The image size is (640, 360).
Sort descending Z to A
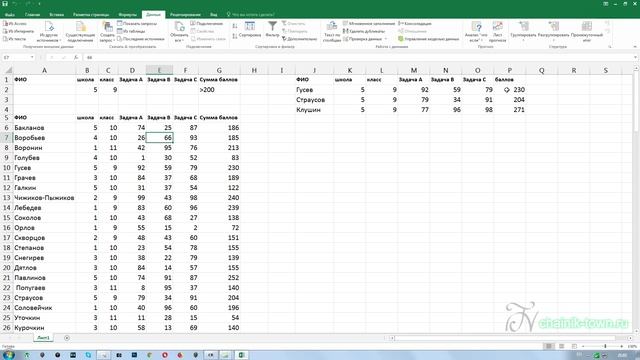coord(235,36)
